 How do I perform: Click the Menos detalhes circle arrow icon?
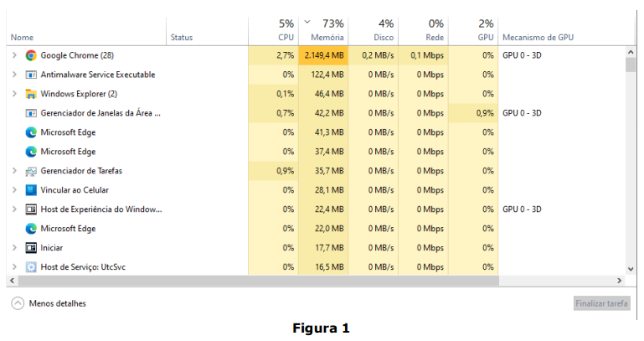[x=18, y=303]
